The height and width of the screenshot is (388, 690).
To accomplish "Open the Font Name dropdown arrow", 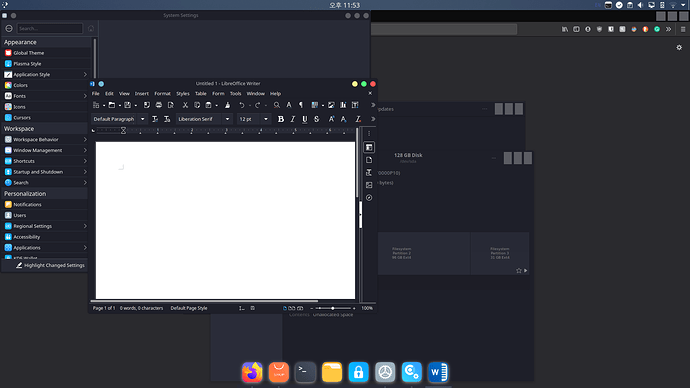I will click(x=228, y=119).
